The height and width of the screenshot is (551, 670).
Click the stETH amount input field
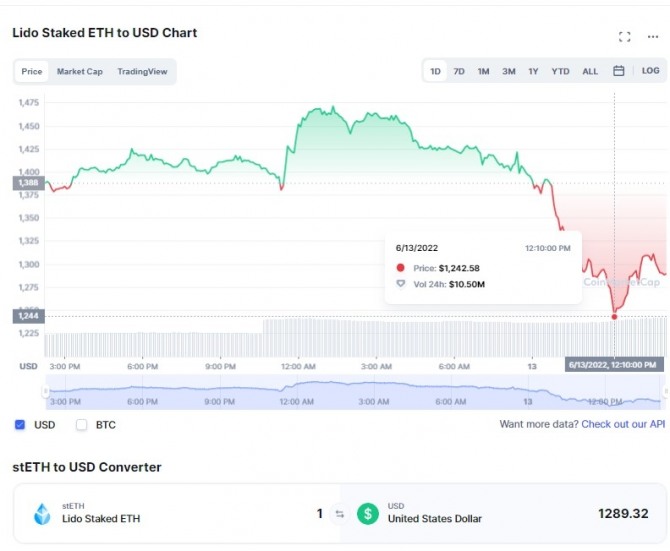pos(300,514)
